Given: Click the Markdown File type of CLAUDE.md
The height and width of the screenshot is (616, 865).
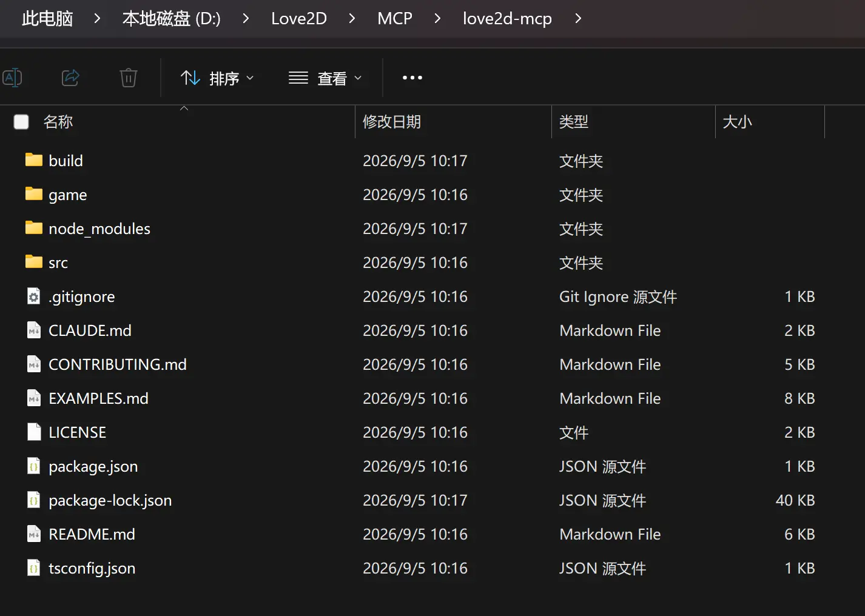Looking at the screenshot, I should click(610, 330).
